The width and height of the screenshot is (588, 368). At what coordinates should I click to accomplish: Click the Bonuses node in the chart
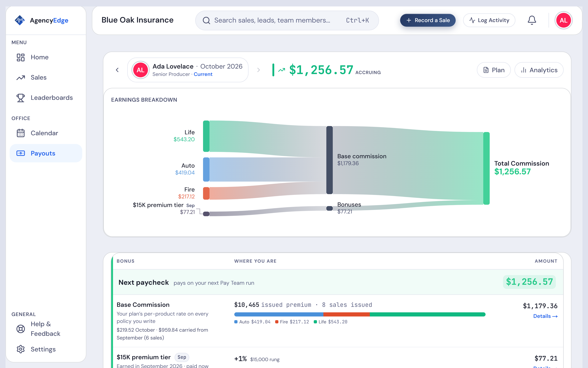(x=329, y=208)
